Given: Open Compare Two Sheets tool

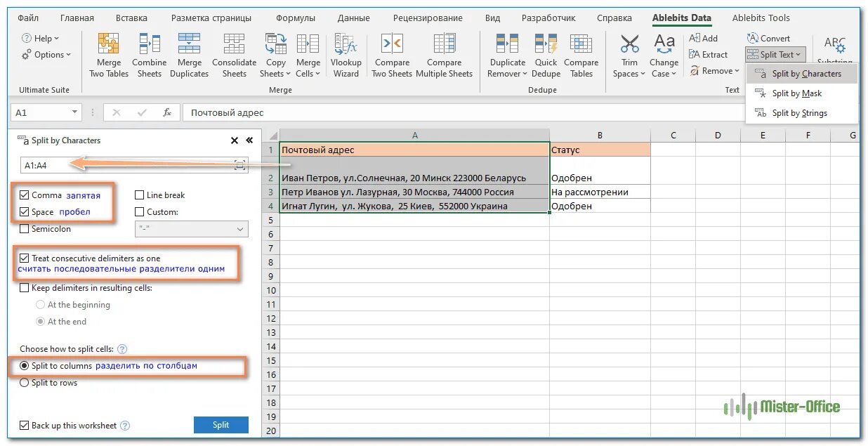Looking at the screenshot, I should point(392,55).
